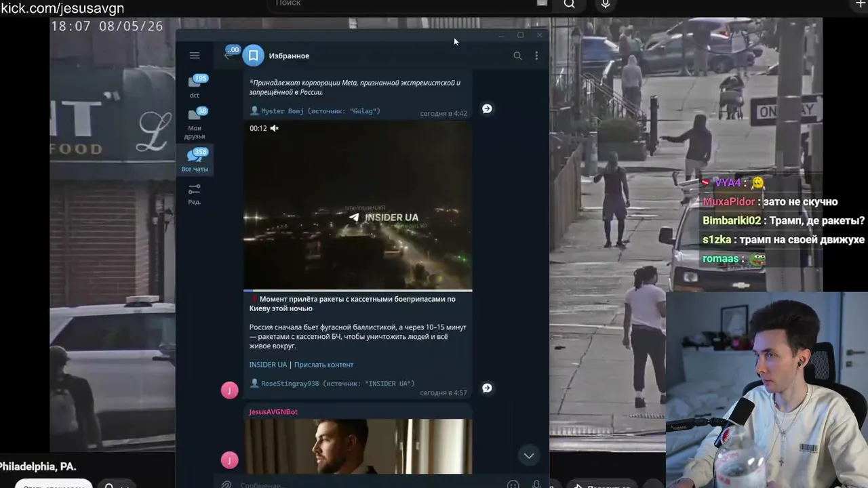The width and height of the screenshot is (868, 488).
Task: Play the INSIDER UA night video
Action: pyautogui.click(x=358, y=205)
